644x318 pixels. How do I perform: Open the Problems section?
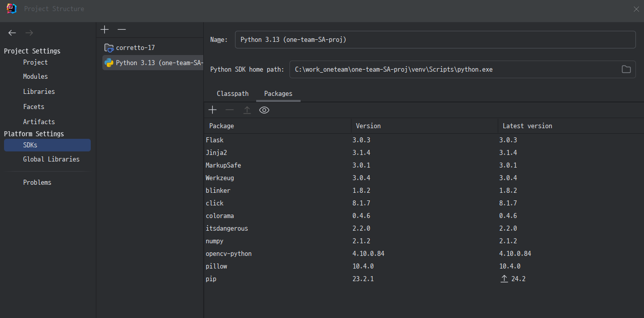37,182
